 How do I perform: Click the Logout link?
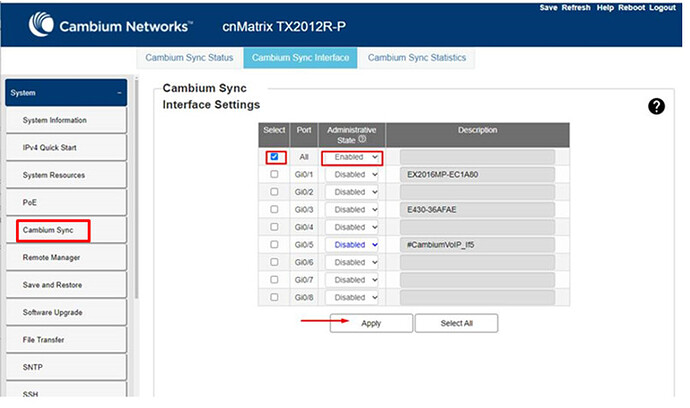click(x=662, y=7)
